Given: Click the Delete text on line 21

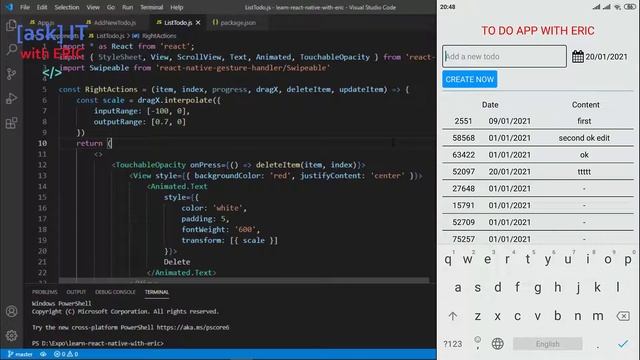Looking at the screenshot, I should pos(177,262).
